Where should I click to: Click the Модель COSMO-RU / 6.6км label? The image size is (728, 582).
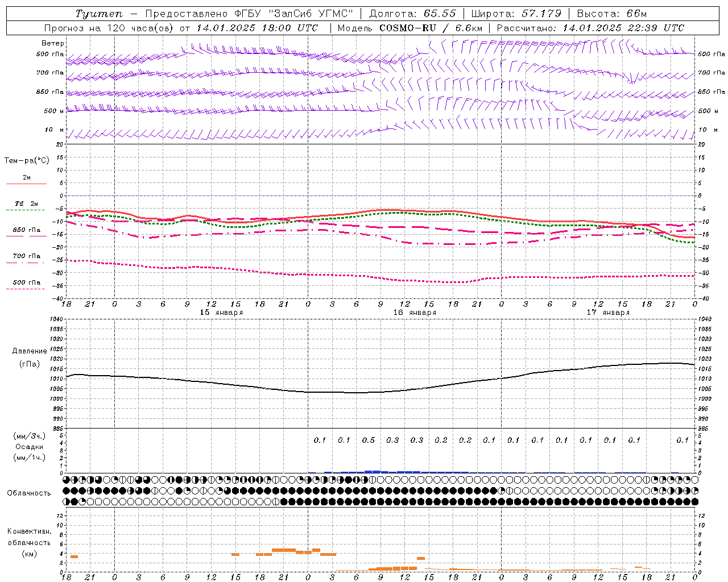[410, 28]
